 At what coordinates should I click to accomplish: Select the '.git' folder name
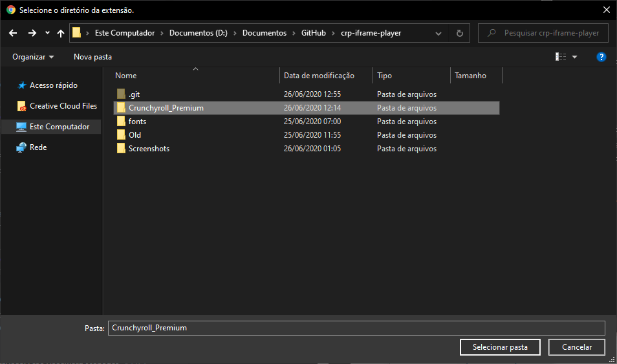pyautogui.click(x=134, y=94)
